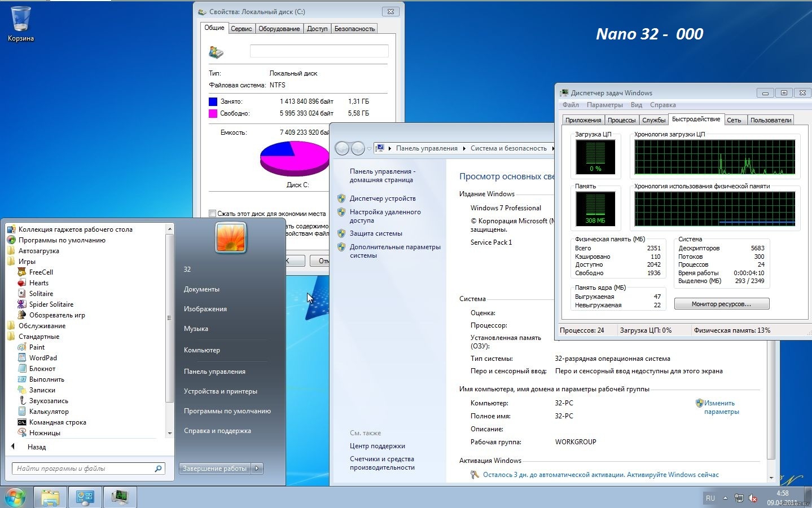The height and width of the screenshot is (508, 812).
Task: Switch to Оборудование tab in disk properties
Action: [x=279, y=29]
